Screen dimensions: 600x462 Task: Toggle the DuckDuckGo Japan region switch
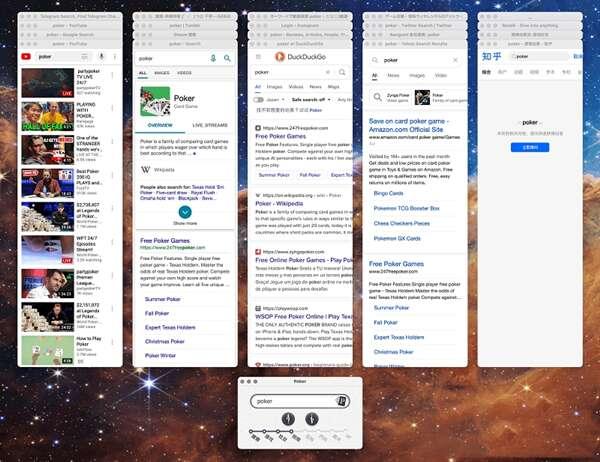pyautogui.click(x=260, y=100)
